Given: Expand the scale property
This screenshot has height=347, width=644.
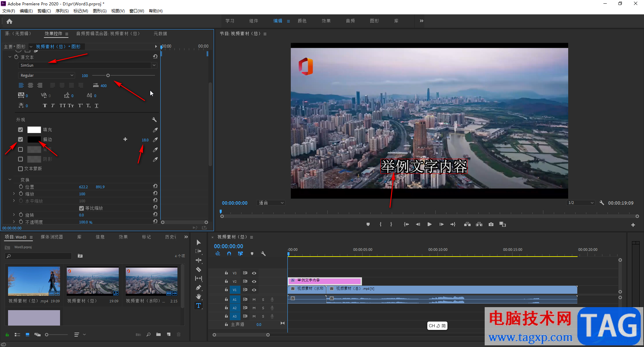Looking at the screenshot, I should (14, 194).
